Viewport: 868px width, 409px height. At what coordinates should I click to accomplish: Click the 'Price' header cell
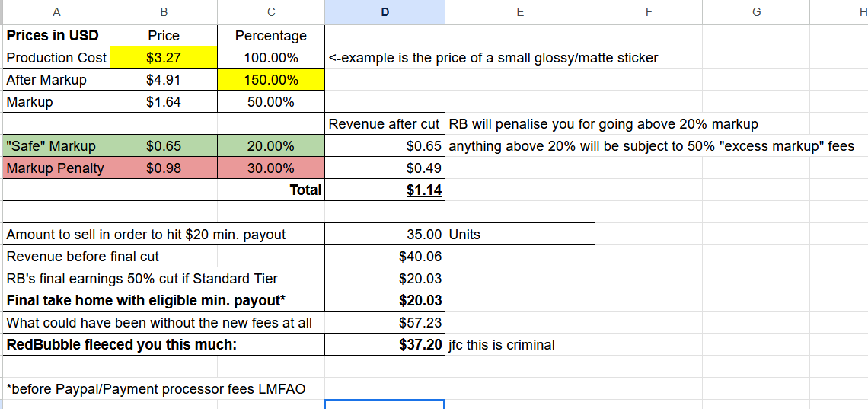pos(163,36)
